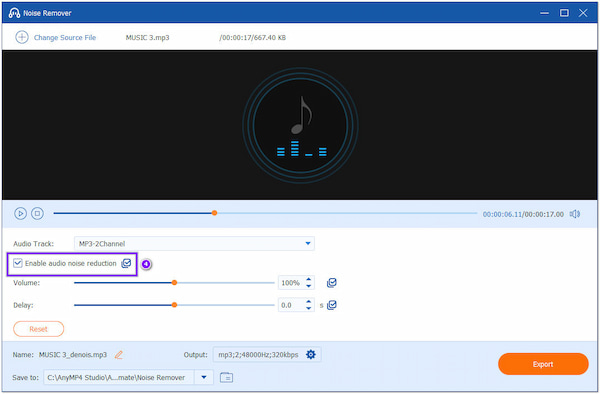The height and width of the screenshot is (394, 600).
Task: Decrease volume with down stepper arrow
Action: pyautogui.click(x=308, y=286)
